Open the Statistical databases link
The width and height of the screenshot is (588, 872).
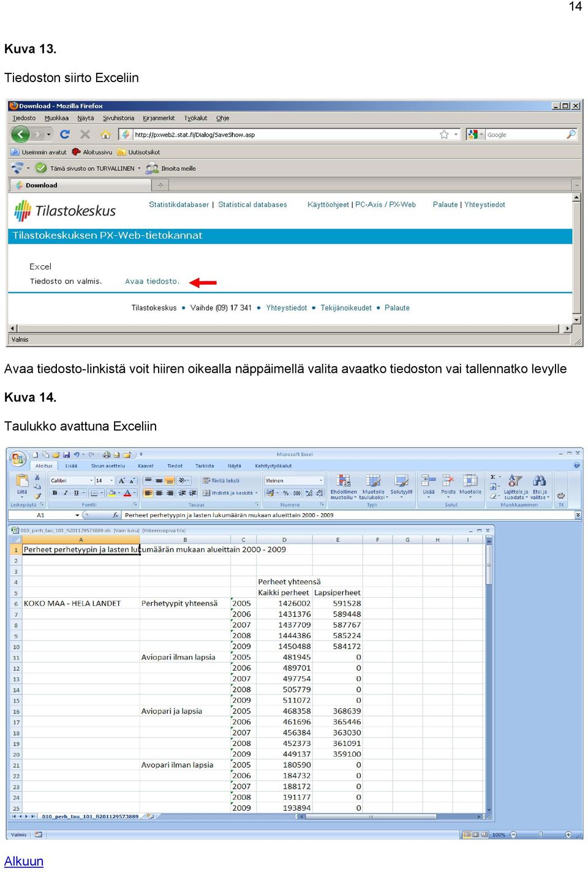[252, 205]
